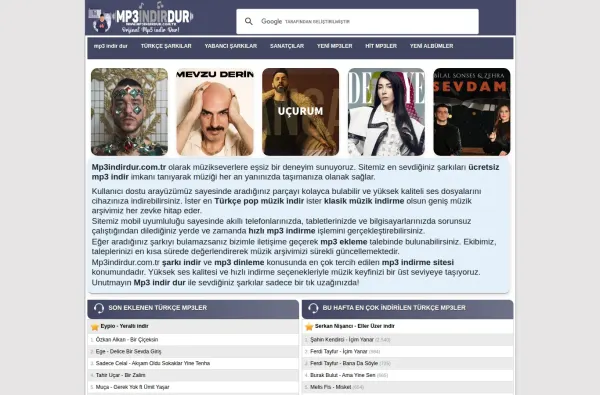
Task: Open the jeweled-face album cover thumbnail
Action: coord(129,112)
